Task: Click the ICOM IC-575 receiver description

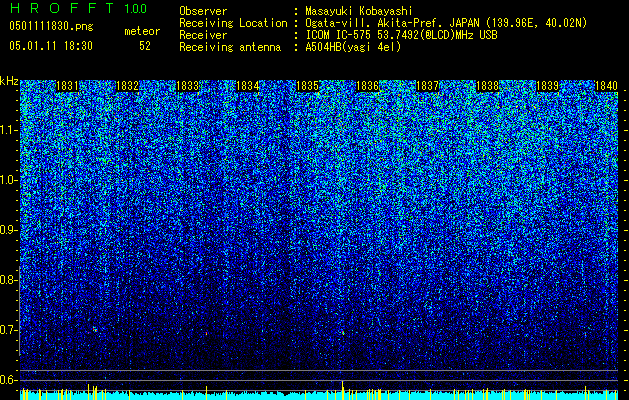Action: [x=401, y=35]
